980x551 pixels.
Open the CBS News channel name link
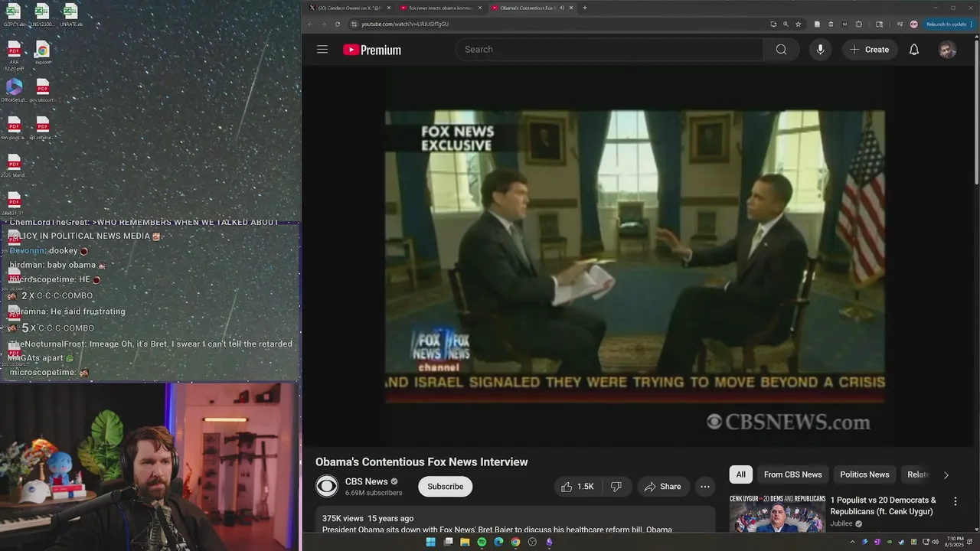coord(367,481)
